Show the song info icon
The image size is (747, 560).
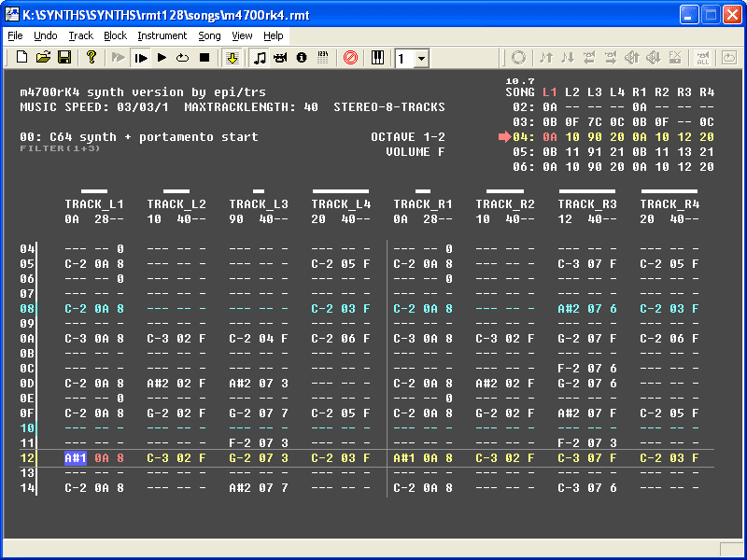tap(302, 58)
